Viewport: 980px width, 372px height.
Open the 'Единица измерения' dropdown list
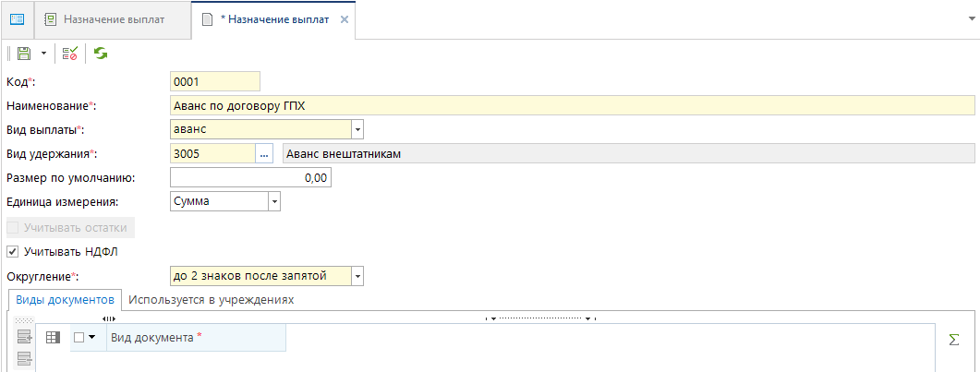(273, 202)
